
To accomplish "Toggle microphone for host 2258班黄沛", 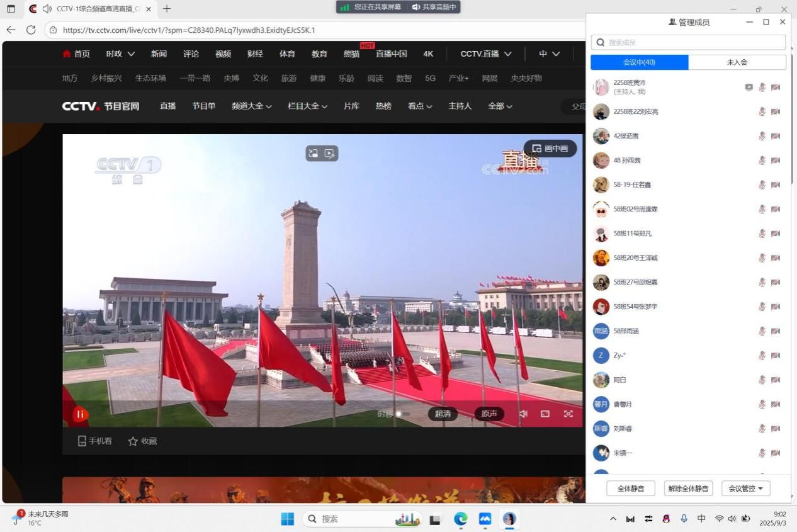I will (x=762, y=88).
